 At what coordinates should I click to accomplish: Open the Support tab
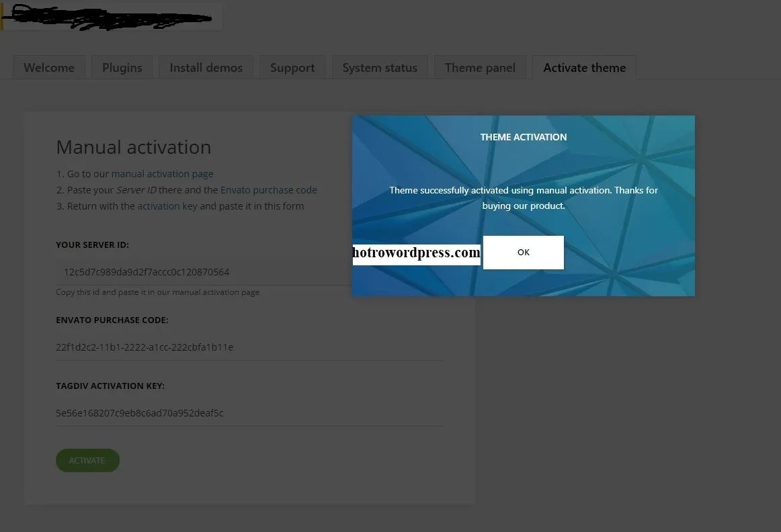pos(292,67)
